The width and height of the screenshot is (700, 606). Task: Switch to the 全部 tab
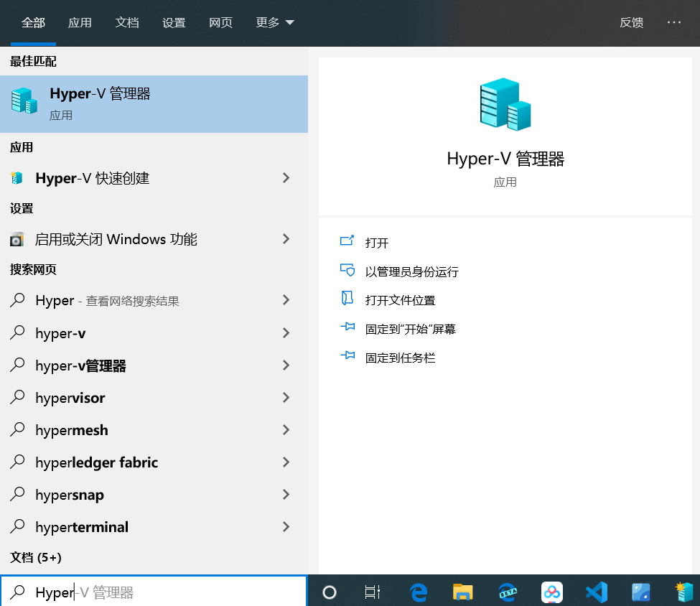click(x=33, y=22)
